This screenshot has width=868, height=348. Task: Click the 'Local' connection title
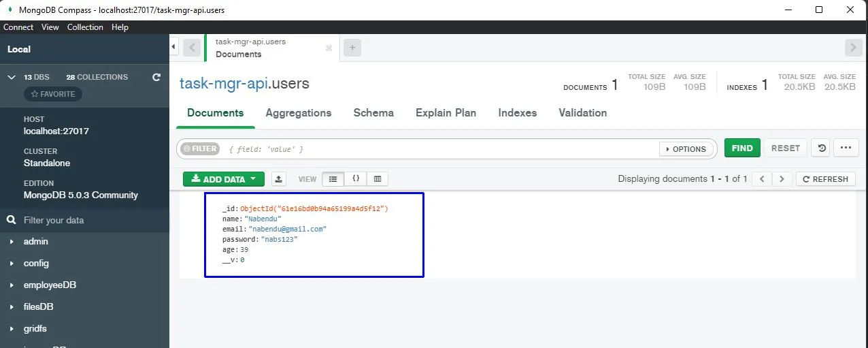(x=19, y=49)
